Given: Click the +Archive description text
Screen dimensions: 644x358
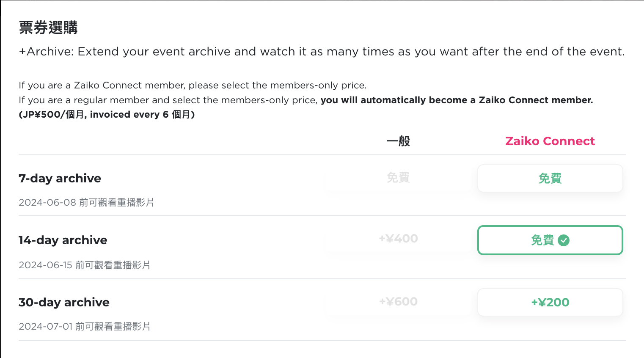Looking at the screenshot, I should tap(322, 52).
